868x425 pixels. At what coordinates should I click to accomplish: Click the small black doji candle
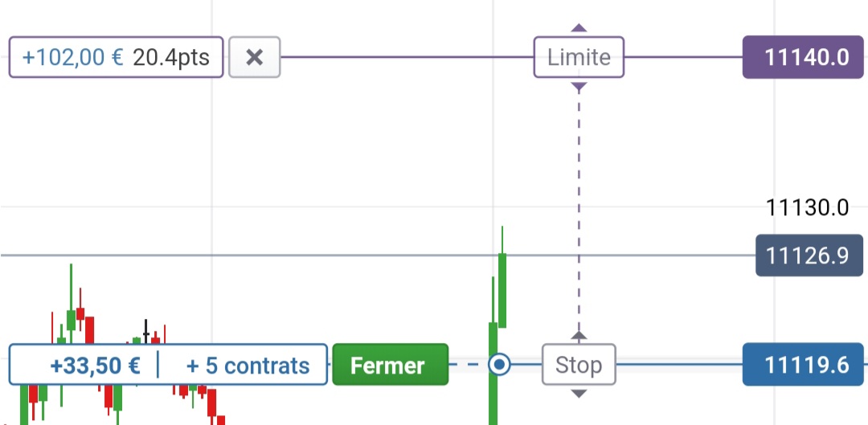[x=146, y=332]
